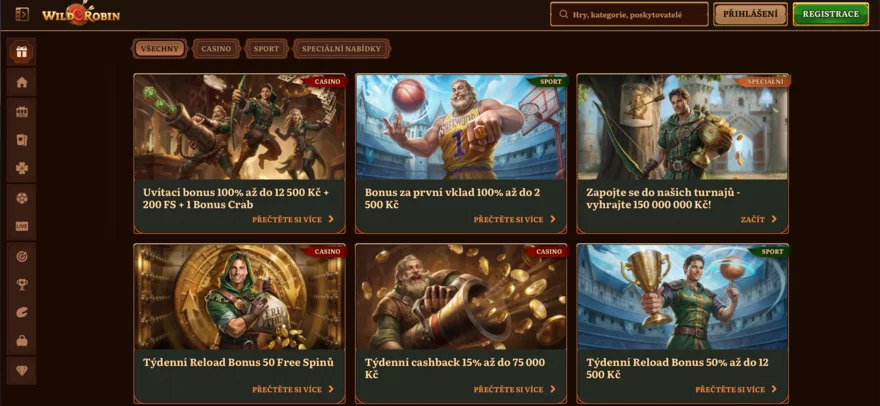Switch to the Casino filter tab
This screenshot has height=406, width=880.
coord(216,49)
